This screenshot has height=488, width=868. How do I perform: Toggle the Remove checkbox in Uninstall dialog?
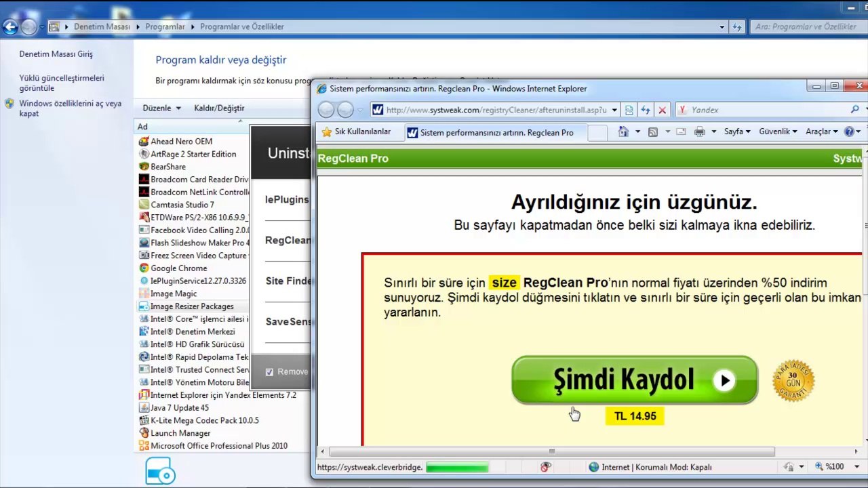click(x=269, y=371)
